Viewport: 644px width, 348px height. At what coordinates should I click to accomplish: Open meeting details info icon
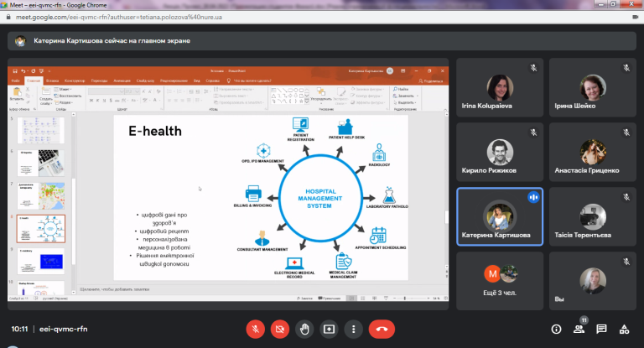coord(556,329)
